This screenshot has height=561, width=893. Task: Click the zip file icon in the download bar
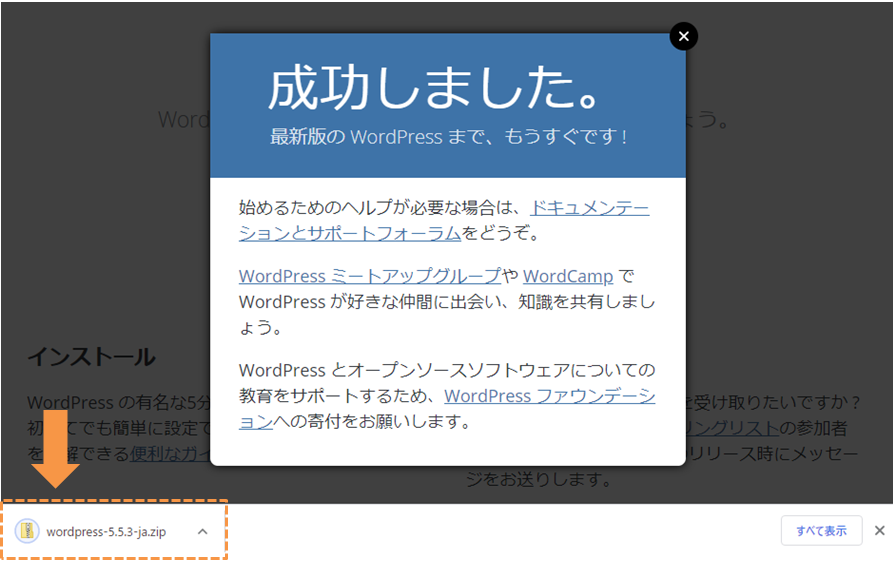click(27, 531)
